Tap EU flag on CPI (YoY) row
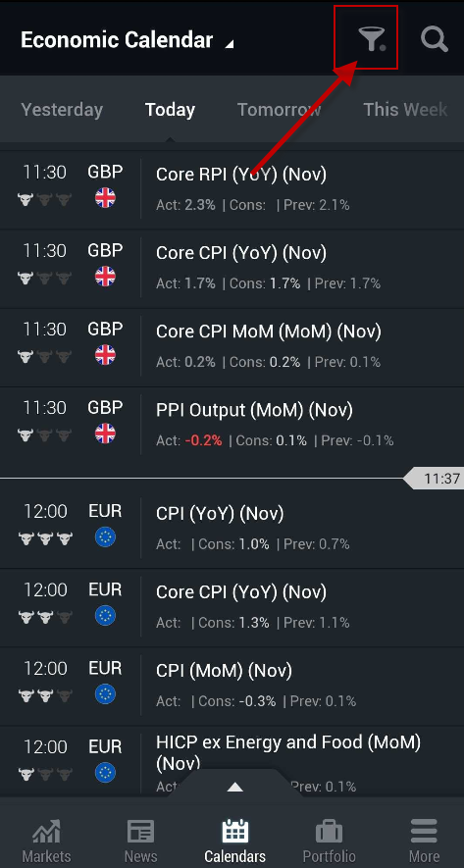The image size is (464, 868). coord(105,536)
